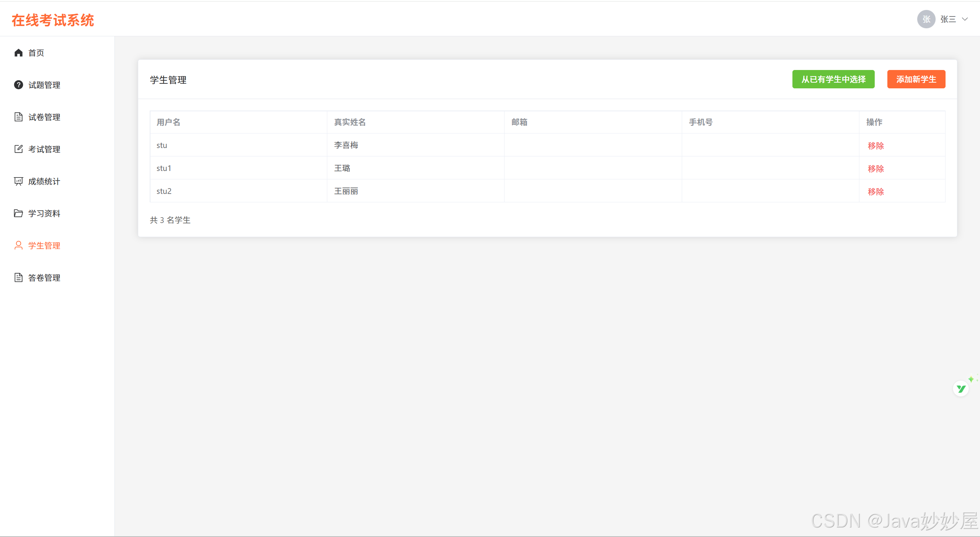Click the 在线考试系统 logo title
The height and width of the screenshot is (537, 980).
tap(53, 20)
